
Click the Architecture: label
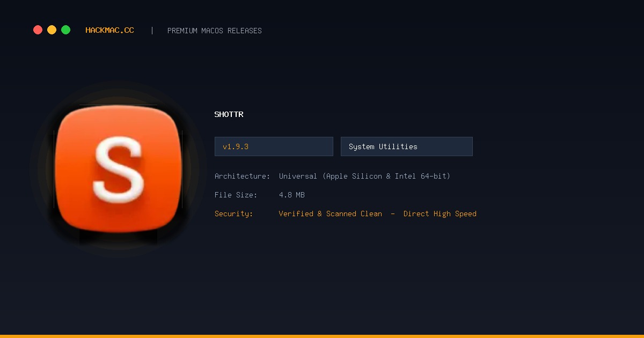[x=242, y=176]
